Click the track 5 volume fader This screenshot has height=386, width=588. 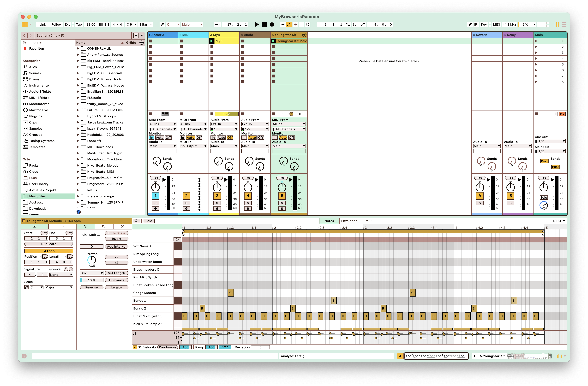pos(291,180)
